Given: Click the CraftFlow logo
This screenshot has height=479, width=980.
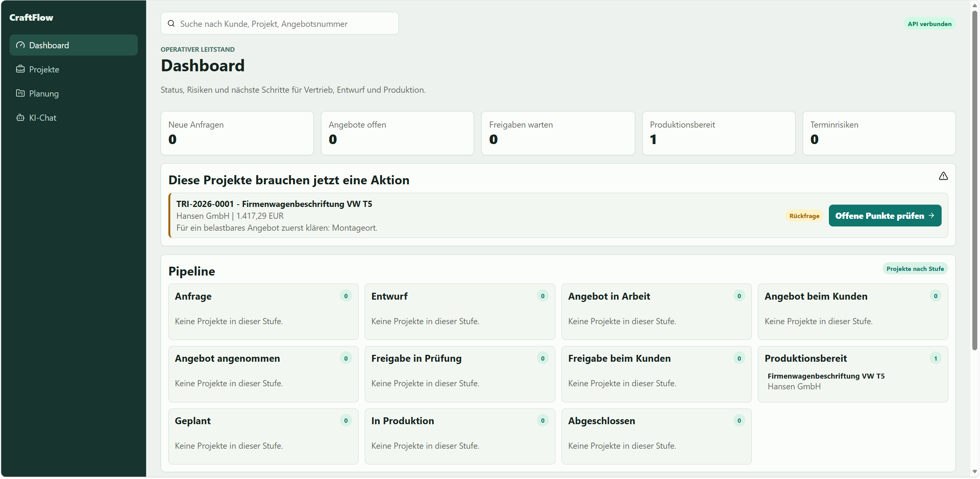Looking at the screenshot, I should click(x=31, y=18).
